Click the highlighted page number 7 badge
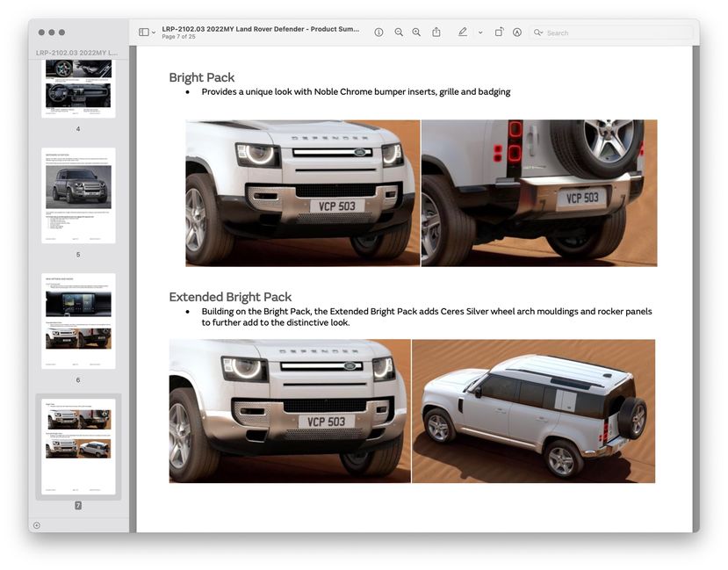 [78, 506]
